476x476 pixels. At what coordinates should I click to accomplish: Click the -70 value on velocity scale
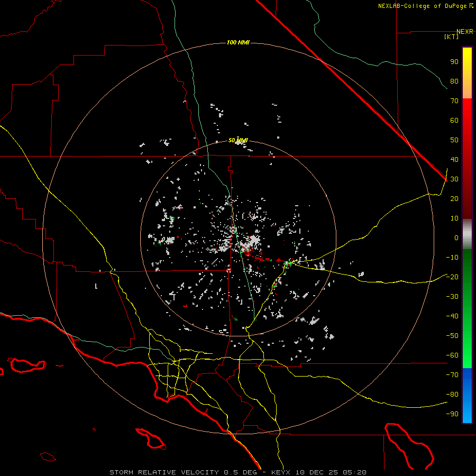(452, 374)
